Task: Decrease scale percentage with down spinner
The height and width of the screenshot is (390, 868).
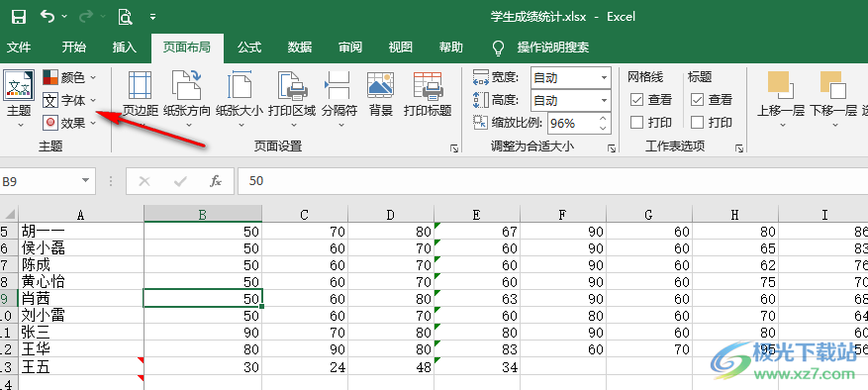Action: 604,129
